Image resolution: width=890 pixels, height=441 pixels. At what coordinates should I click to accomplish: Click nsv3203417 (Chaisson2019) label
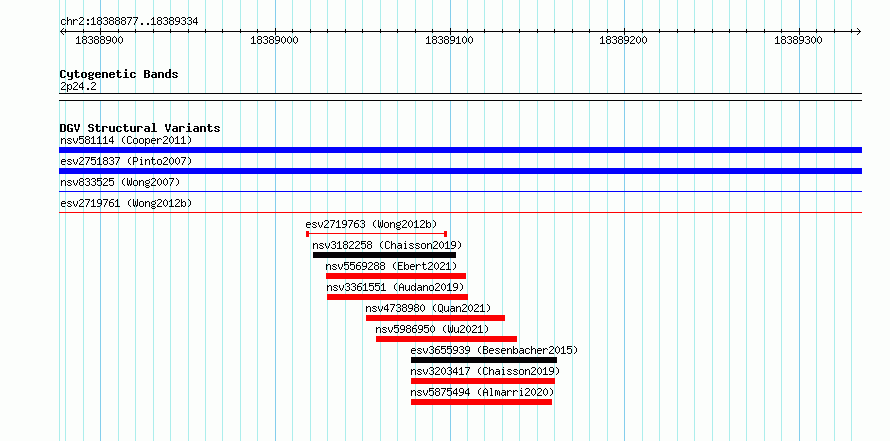click(x=485, y=371)
